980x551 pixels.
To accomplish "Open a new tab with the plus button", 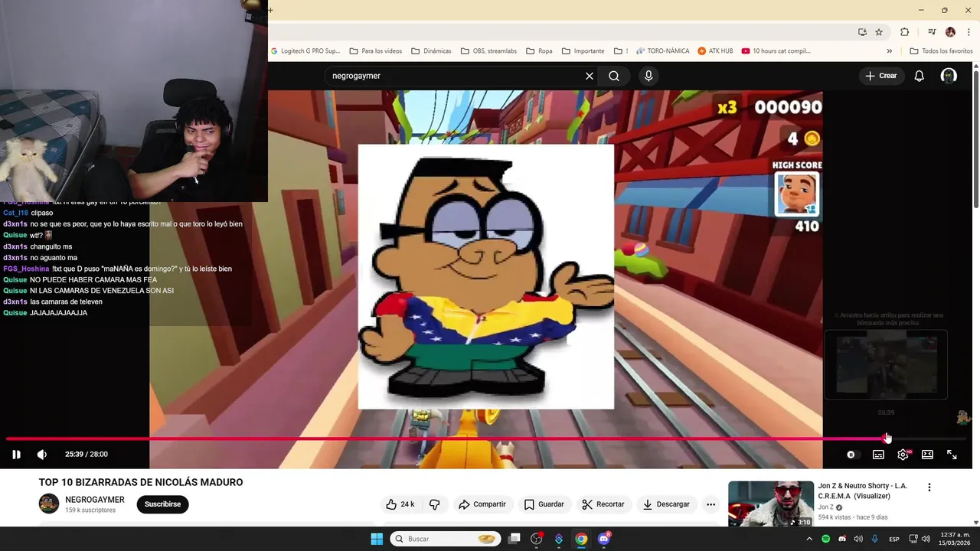I will coord(270,10).
